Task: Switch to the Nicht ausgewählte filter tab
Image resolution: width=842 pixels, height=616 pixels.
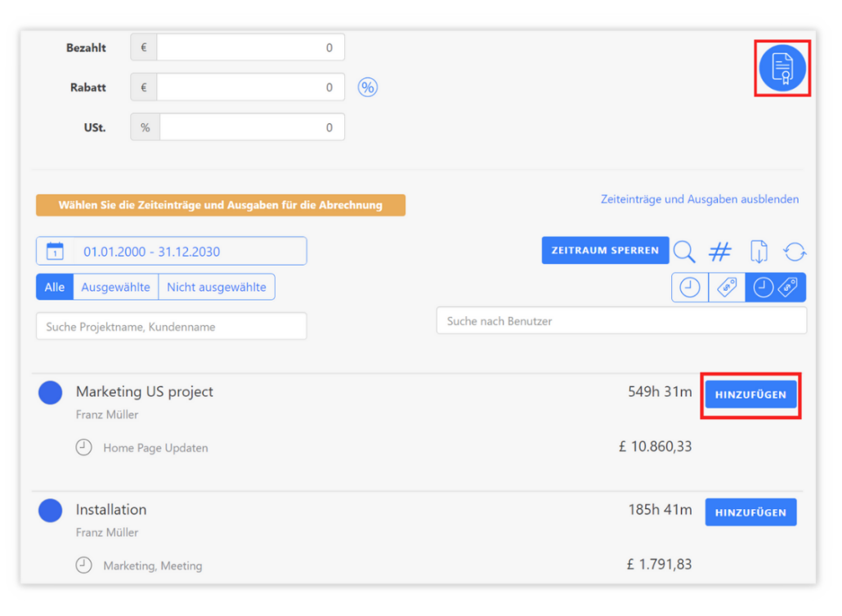Action: pos(217,288)
